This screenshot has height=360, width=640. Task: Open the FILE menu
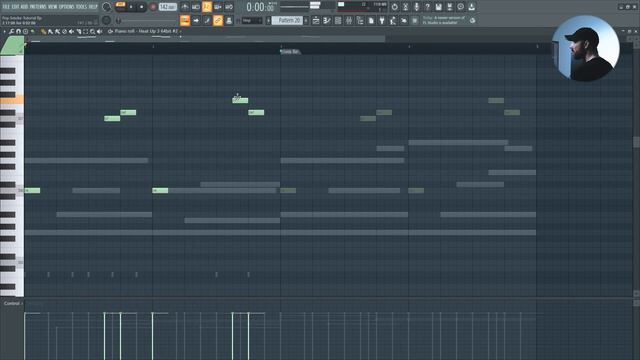(6, 7)
